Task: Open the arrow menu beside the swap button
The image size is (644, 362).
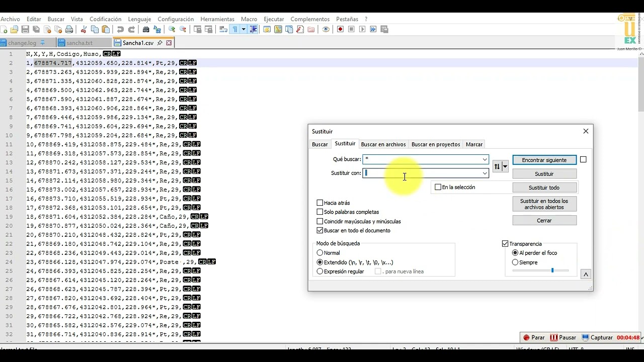Action: [505, 166]
